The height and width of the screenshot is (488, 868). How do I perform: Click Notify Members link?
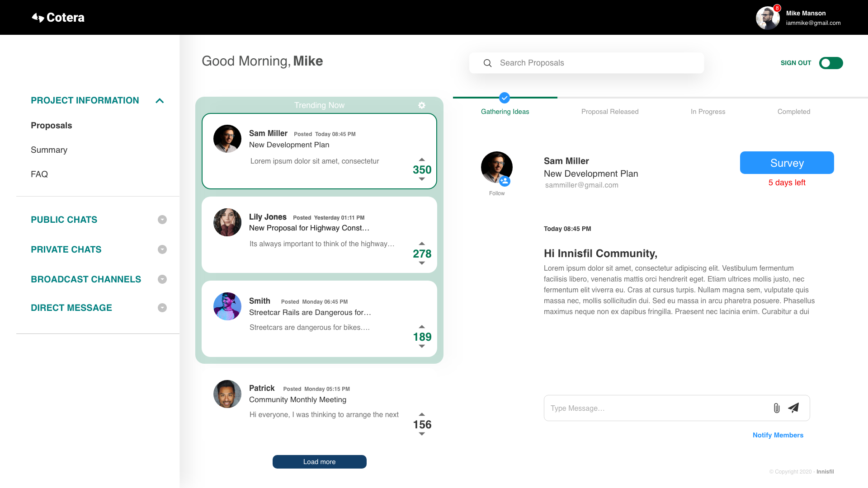(778, 435)
